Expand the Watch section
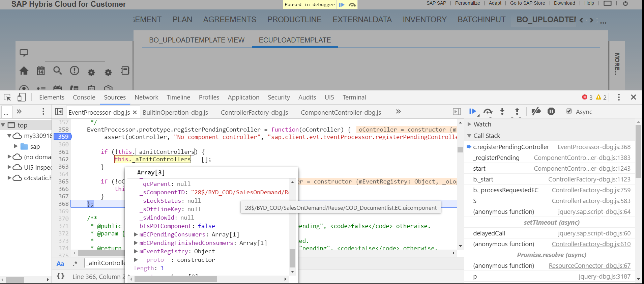The height and width of the screenshot is (284, 644). click(469, 124)
